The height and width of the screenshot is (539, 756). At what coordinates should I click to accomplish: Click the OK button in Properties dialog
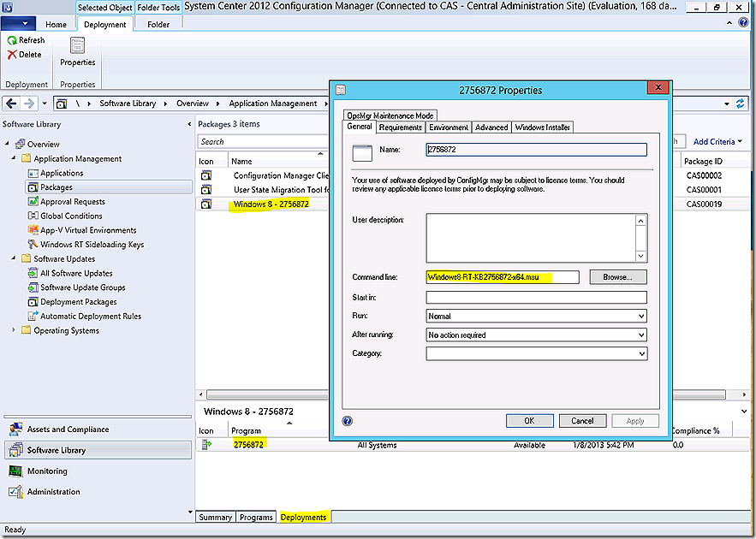529,421
